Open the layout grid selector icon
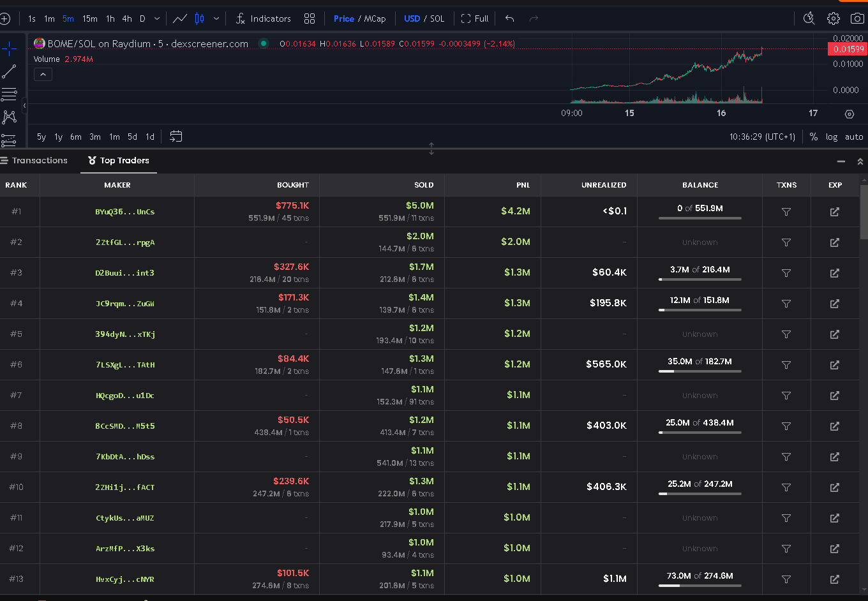868x601 pixels. tap(310, 19)
